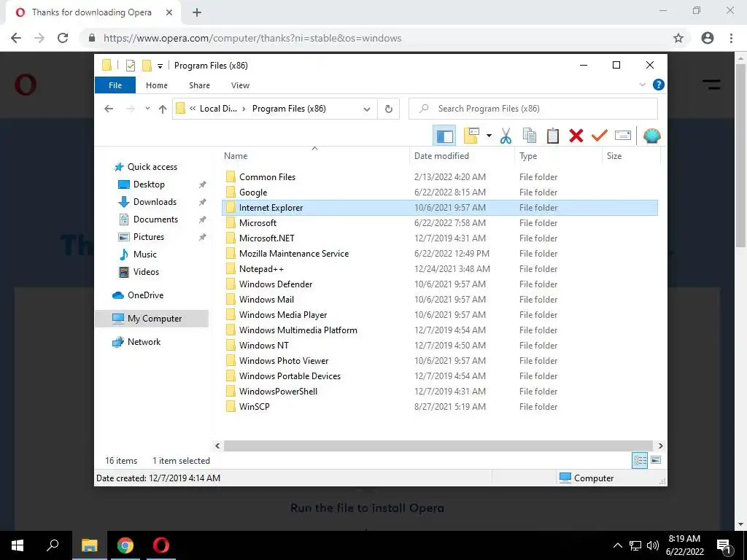Open Documents in navigation pane
The image size is (747, 560).
(x=155, y=219)
